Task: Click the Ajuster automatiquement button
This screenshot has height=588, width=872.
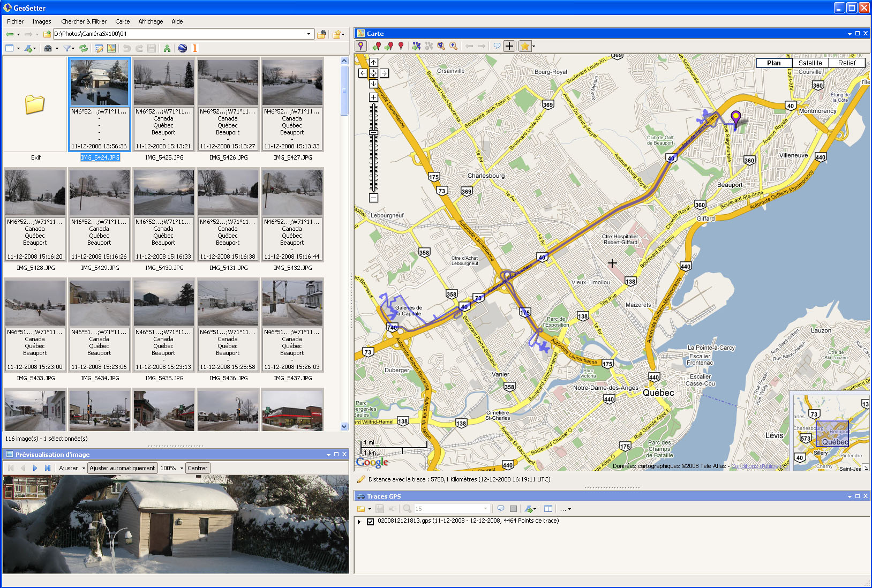Action: (x=122, y=468)
